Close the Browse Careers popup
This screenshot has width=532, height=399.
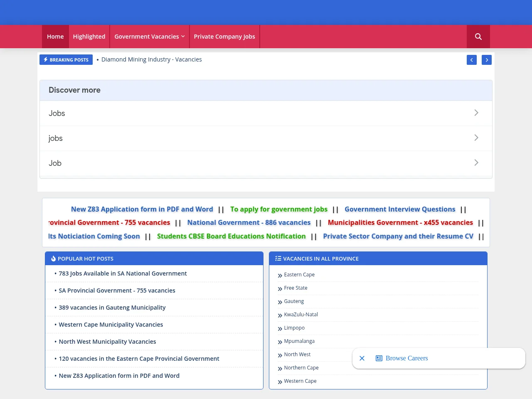tap(362, 358)
